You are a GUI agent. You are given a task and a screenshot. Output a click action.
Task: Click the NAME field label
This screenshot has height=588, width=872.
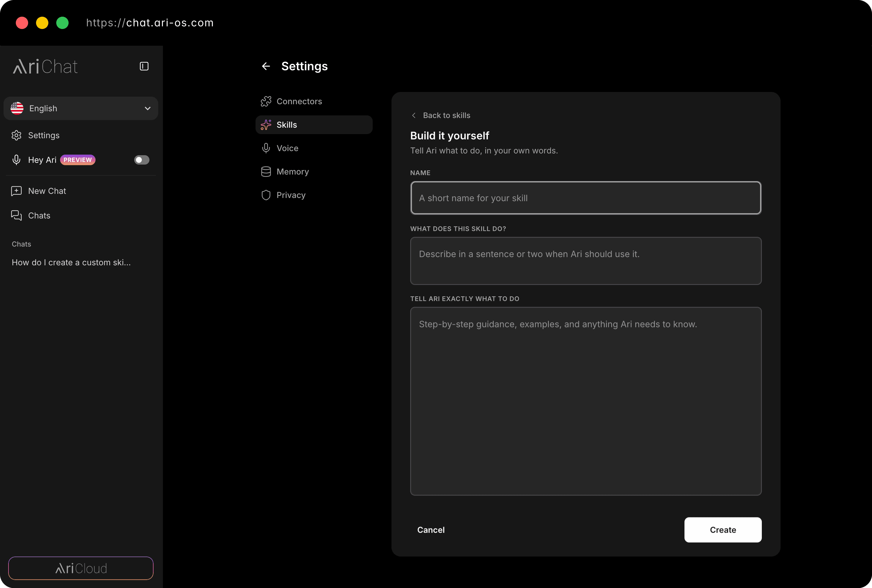click(420, 173)
